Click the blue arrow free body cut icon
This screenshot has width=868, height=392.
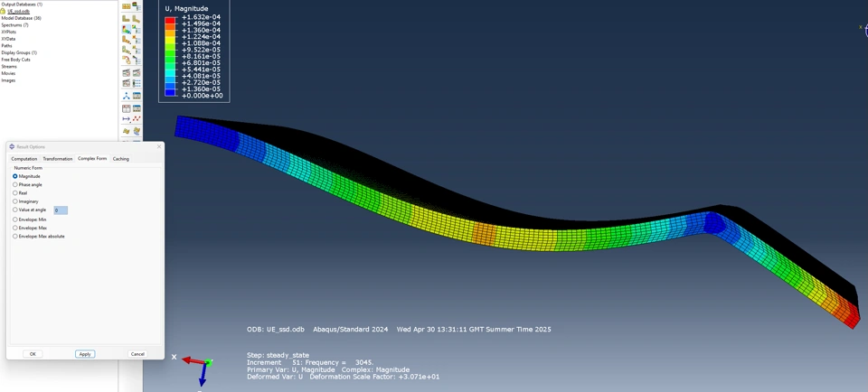pyautogui.click(x=127, y=118)
